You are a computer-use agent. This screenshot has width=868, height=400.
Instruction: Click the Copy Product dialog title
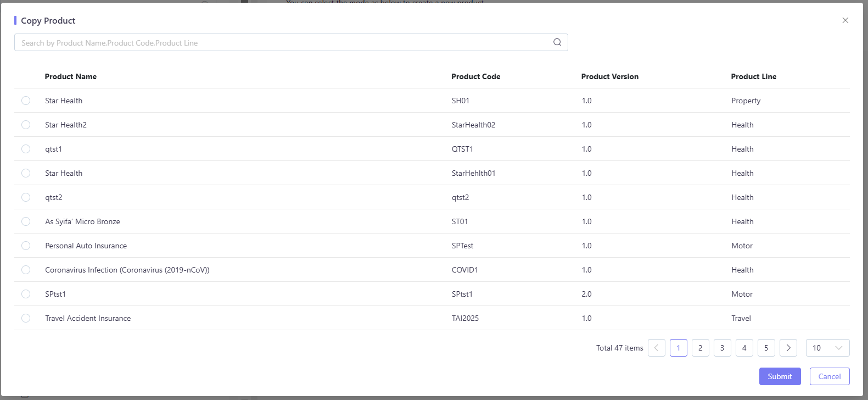[48, 20]
